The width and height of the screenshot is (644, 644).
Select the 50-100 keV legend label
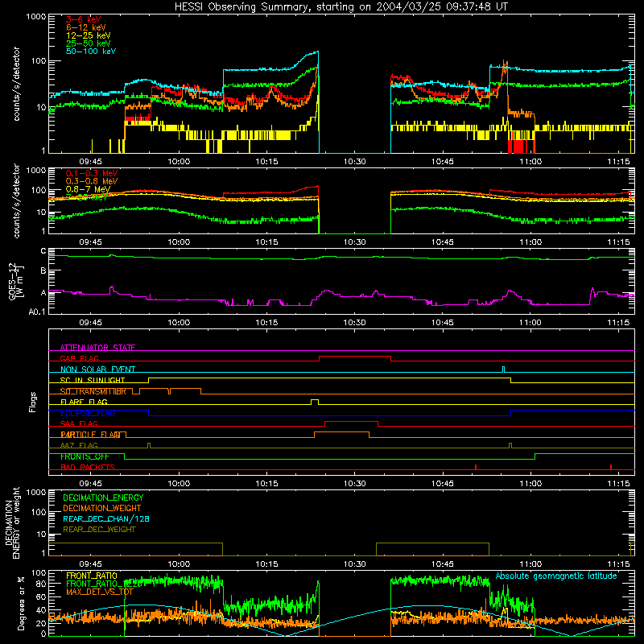[91, 52]
